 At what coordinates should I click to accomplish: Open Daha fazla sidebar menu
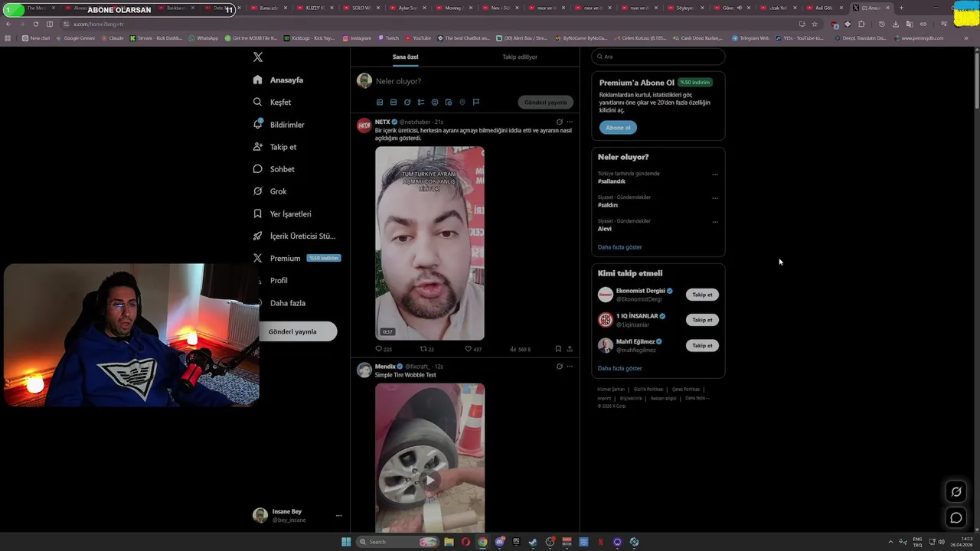[279, 303]
